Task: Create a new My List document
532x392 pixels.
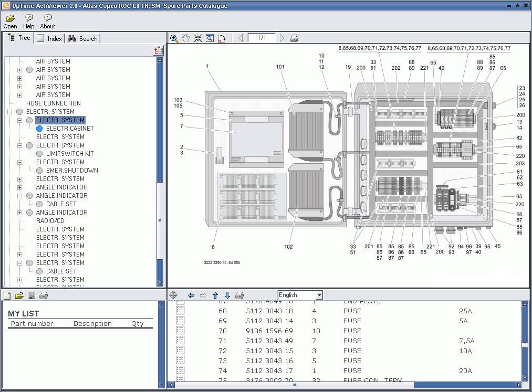Action: point(7,295)
